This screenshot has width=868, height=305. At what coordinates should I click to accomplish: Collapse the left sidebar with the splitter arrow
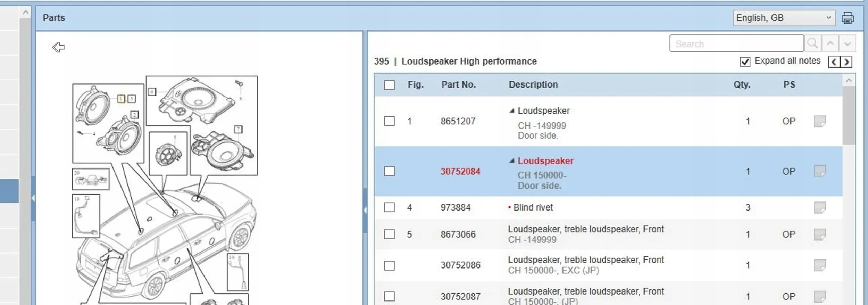click(x=33, y=198)
